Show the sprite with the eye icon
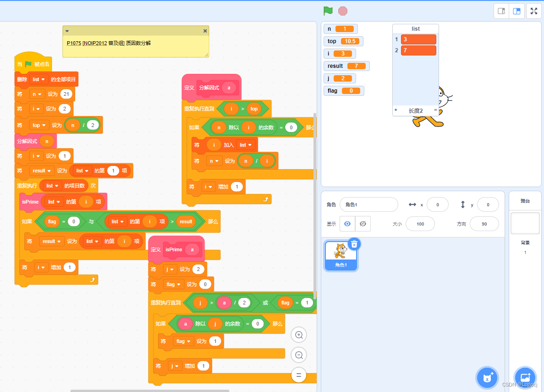The image size is (544, 392). click(x=347, y=224)
